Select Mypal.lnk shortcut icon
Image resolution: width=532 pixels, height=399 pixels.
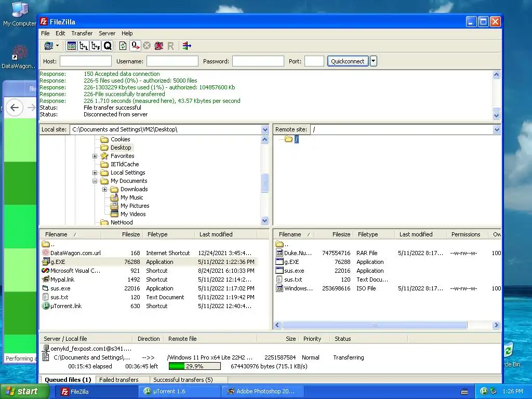(46, 279)
